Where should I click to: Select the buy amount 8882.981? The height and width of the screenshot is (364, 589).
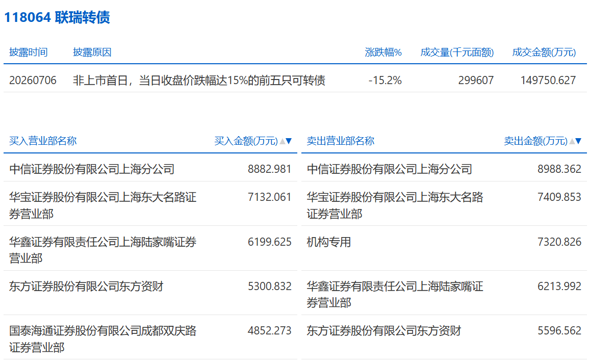(269, 169)
